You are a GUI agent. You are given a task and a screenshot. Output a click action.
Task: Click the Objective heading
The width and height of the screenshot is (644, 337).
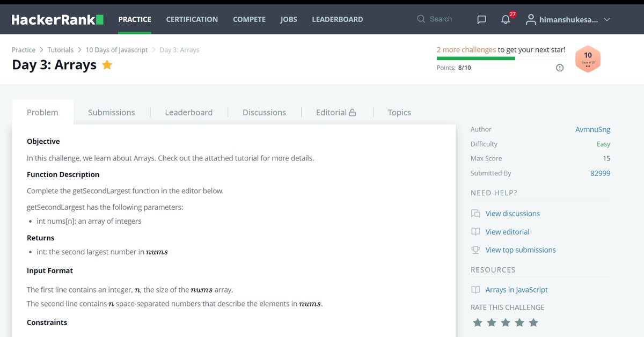[43, 142]
